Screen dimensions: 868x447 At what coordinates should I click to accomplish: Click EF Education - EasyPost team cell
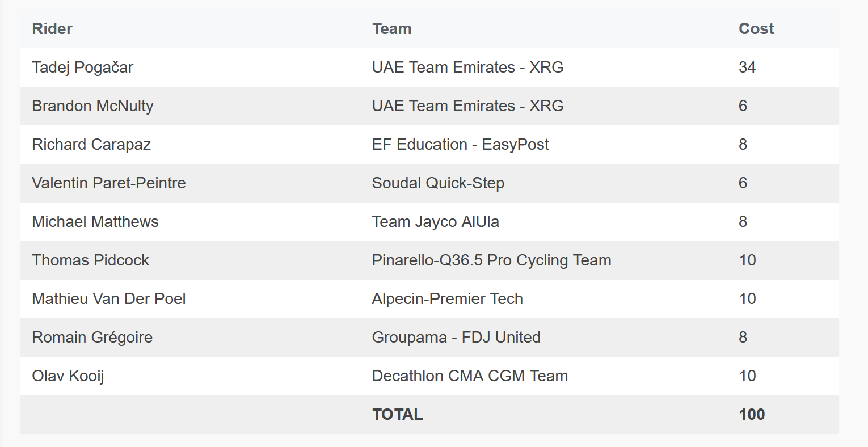(x=461, y=145)
